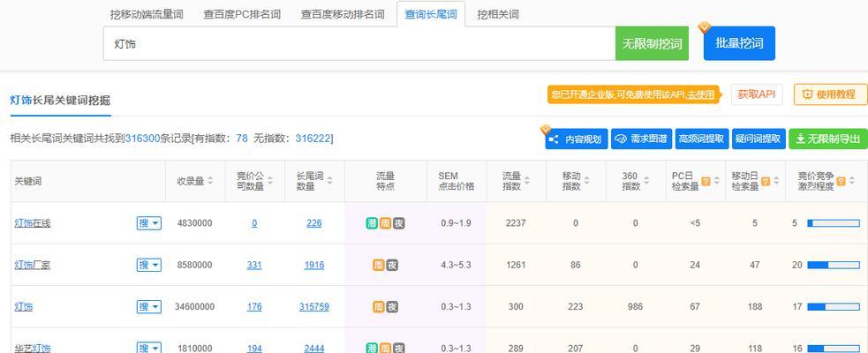Click 夜 tag in 34600000 row
868x353 pixels.
[x=392, y=306]
